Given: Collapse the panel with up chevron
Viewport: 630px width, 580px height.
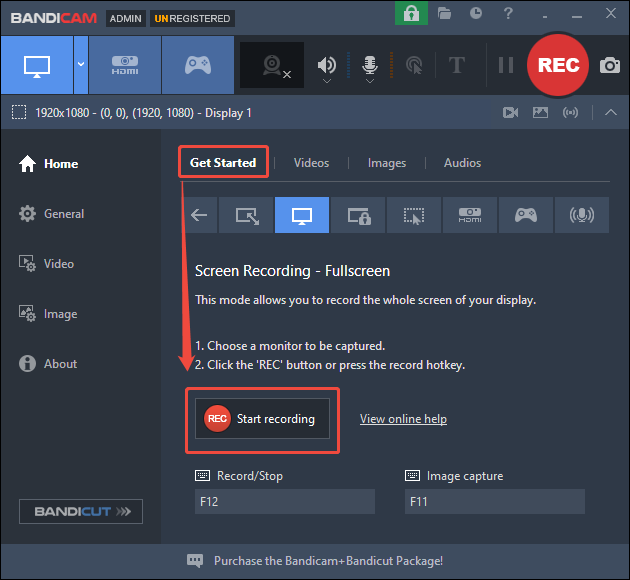Looking at the screenshot, I should tap(611, 112).
